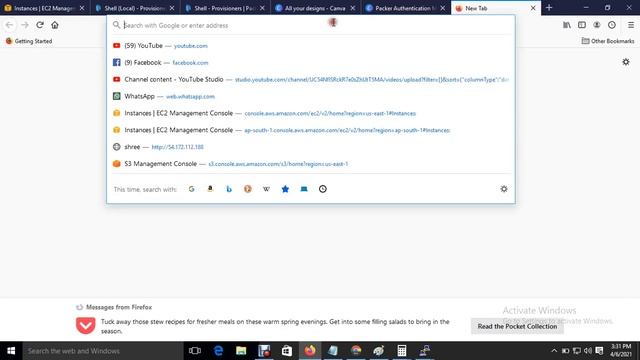The height and width of the screenshot is (360, 640).
Task: Go to the Firefox home page
Action: [55, 25]
